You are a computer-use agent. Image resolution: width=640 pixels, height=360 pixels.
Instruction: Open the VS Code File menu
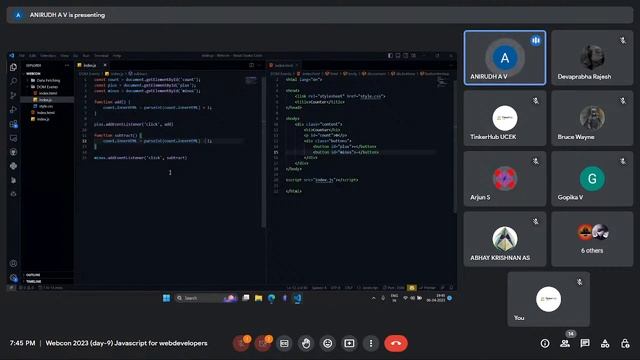click(22, 56)
